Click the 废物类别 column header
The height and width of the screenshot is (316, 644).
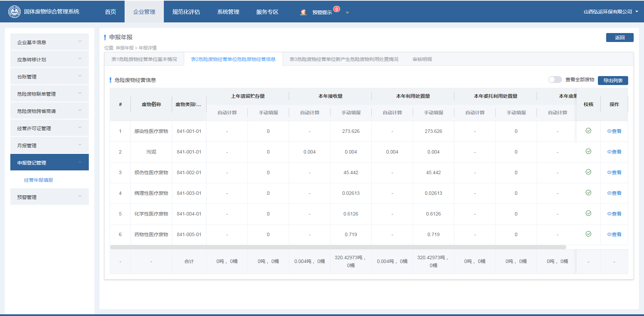(189, 104)
